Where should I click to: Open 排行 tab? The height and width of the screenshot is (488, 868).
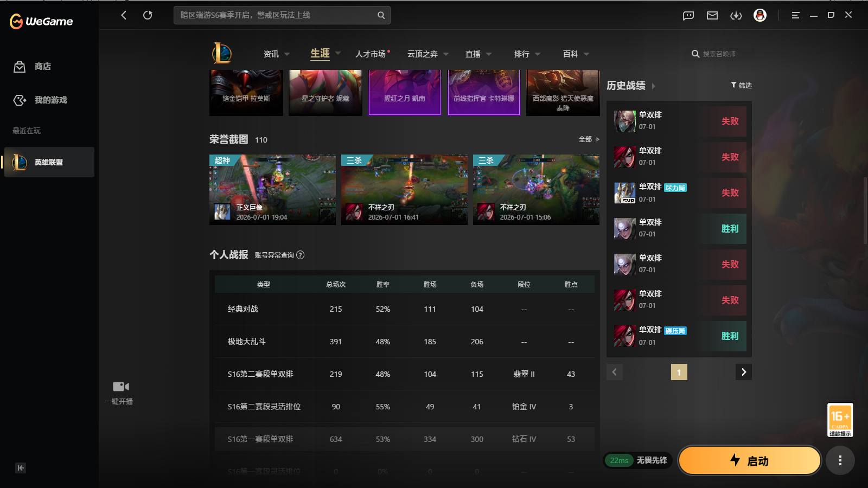pos(522,54)
